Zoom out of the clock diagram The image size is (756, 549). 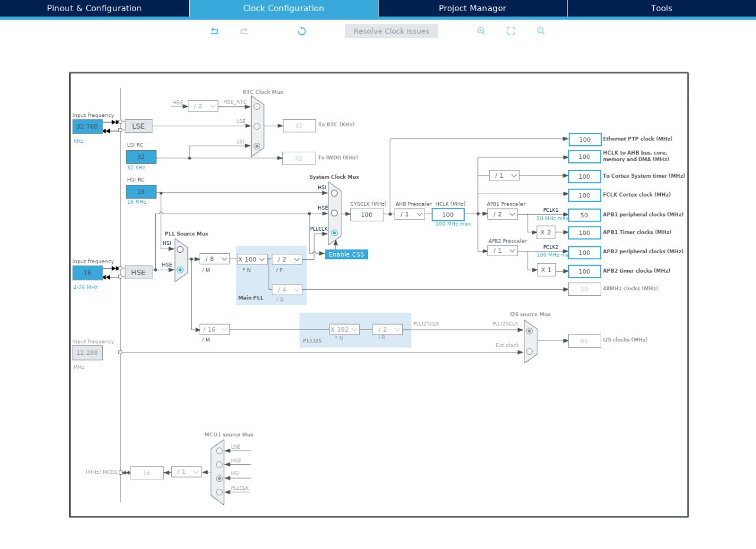(541, 31)
